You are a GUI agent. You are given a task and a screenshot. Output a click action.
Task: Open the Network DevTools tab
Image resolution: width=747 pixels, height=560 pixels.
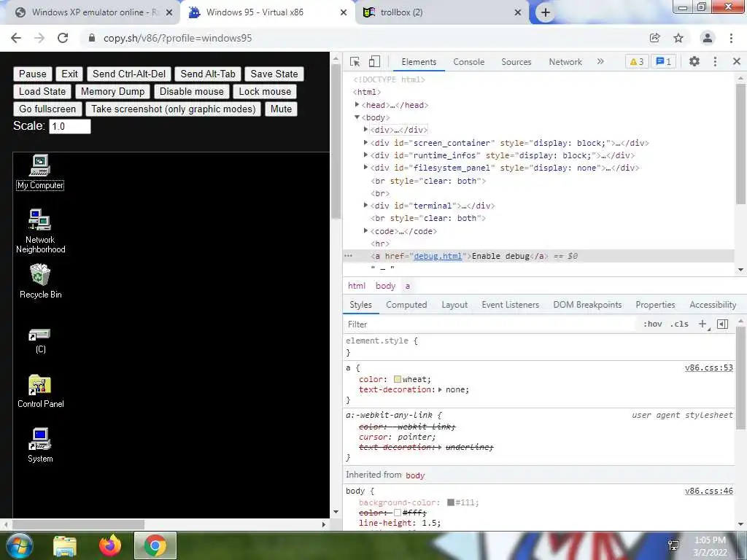565,61
